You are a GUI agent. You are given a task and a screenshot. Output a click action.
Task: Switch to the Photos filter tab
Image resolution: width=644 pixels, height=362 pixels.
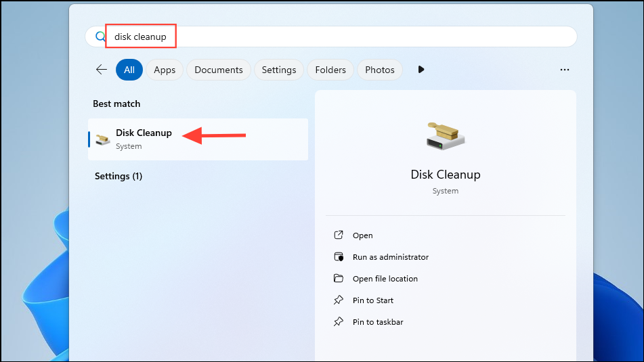(380, 70)
